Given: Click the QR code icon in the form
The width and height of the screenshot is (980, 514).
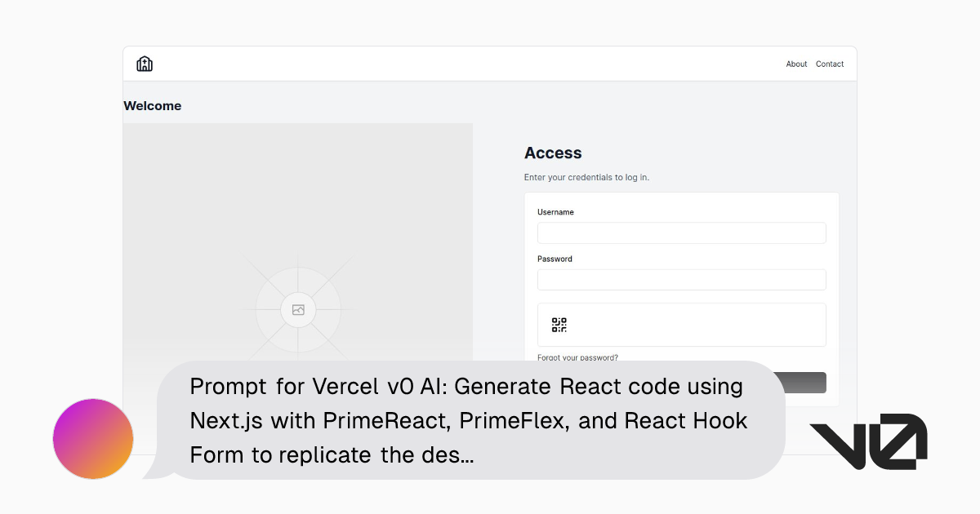Looking at the screenshot, I should 558,325.
